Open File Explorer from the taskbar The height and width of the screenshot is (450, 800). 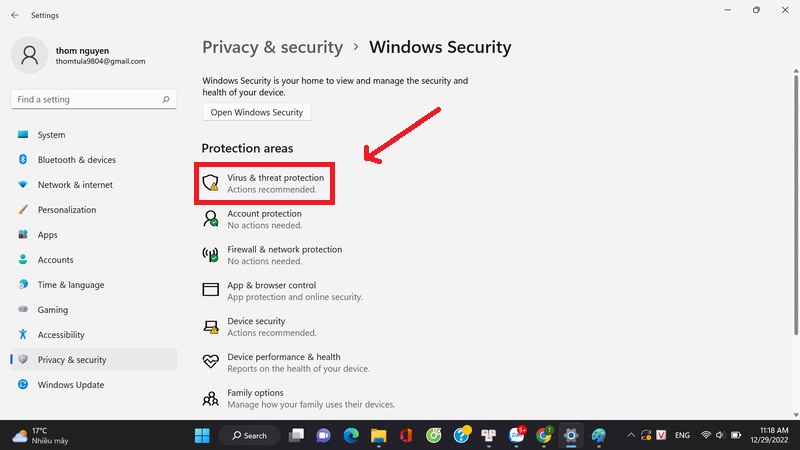tap(378, 435)
